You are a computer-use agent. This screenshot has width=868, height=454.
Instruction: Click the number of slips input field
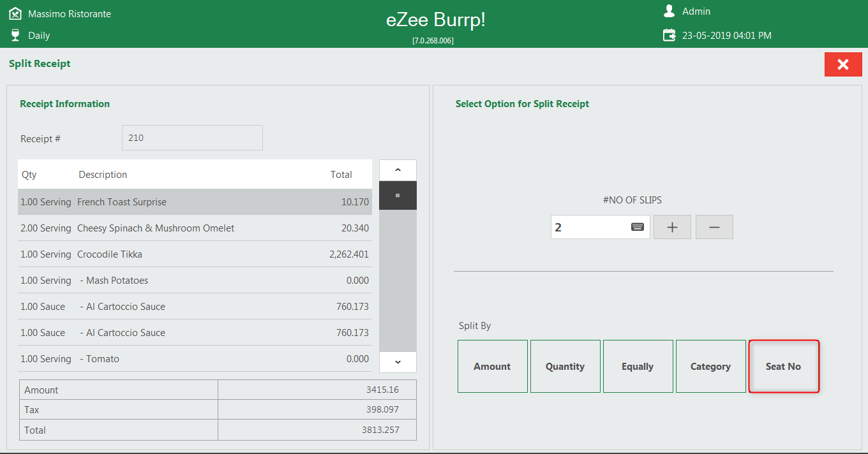click(600, 227)
